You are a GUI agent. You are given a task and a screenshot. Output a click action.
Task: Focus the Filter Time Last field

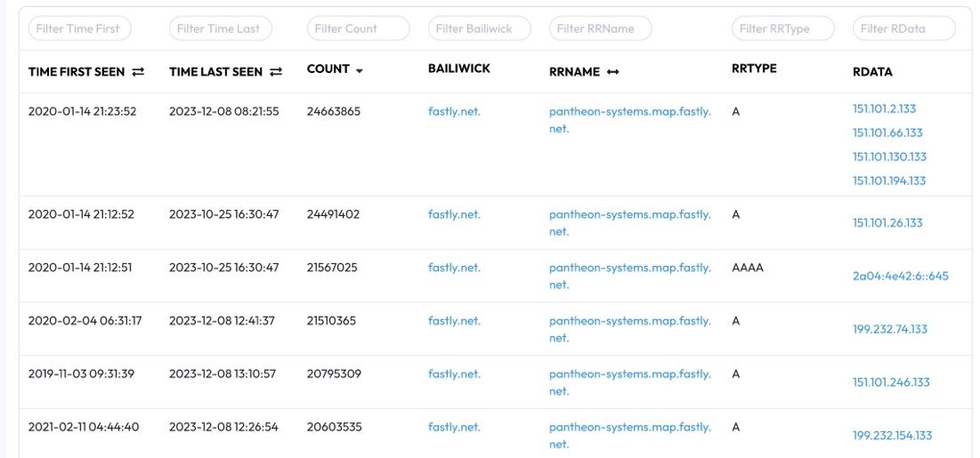(x=221, y=28)
